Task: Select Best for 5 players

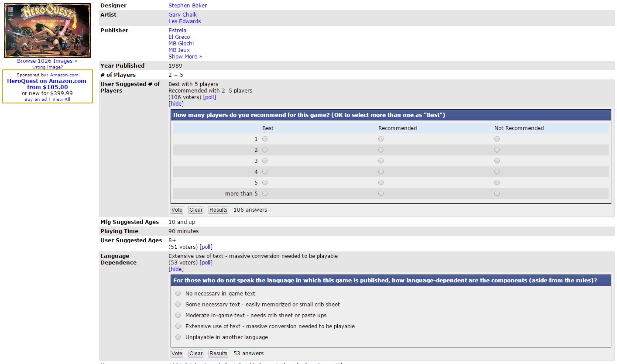Action: (265, 182)
